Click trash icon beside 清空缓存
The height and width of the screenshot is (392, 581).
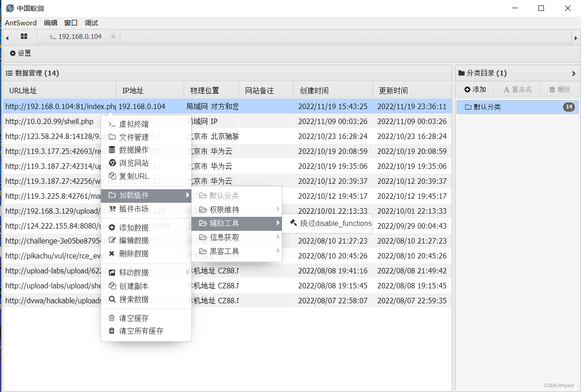pyautogui.click(x=112, y=318)
